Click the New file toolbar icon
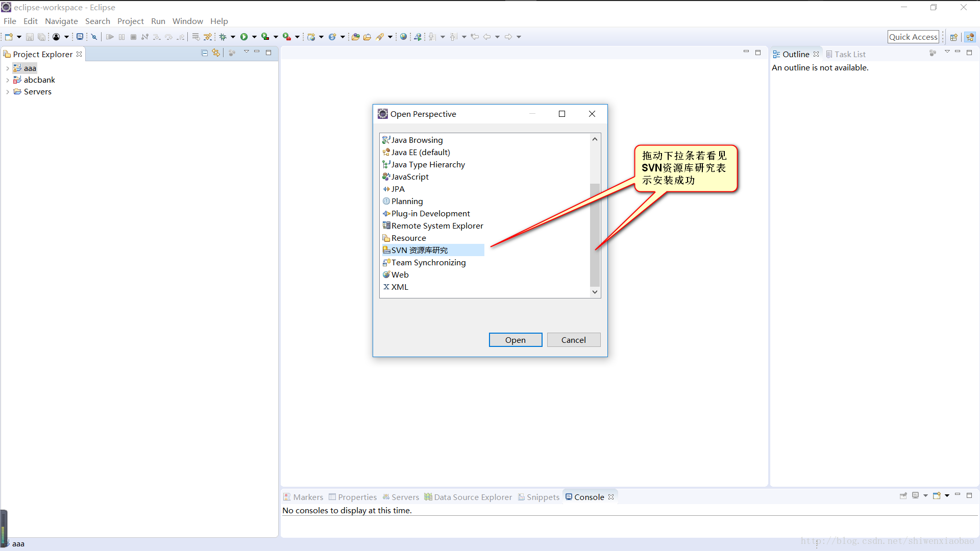Screen dimensions: 980x551 point(9,37)
